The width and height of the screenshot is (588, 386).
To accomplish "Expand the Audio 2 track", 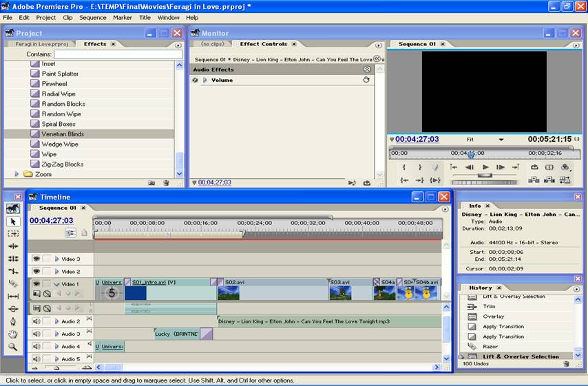I will click(57, 321).
